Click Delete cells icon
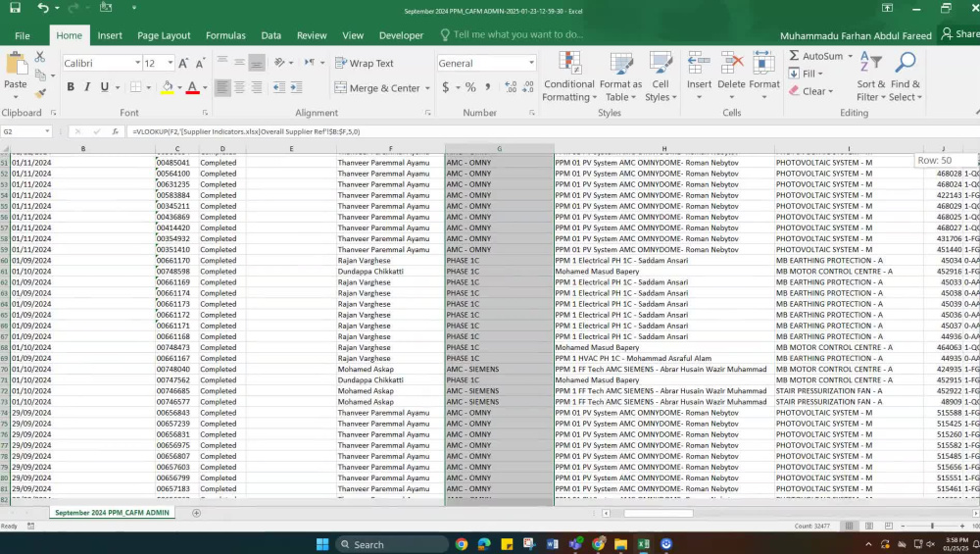980x554 pixels. tap(732, 65)
